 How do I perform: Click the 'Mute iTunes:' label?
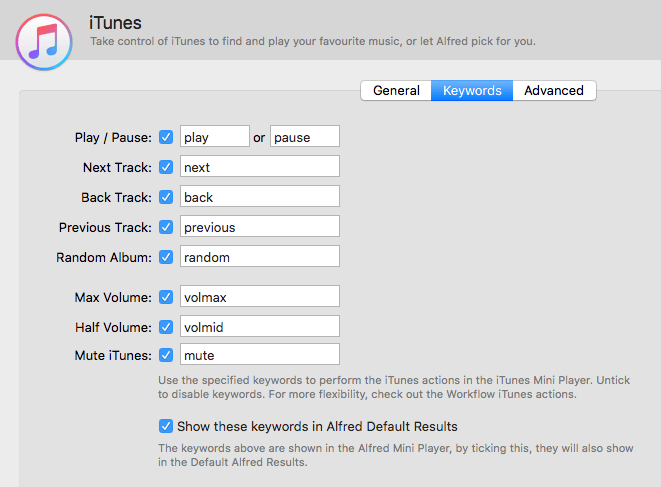click(113, 355)
